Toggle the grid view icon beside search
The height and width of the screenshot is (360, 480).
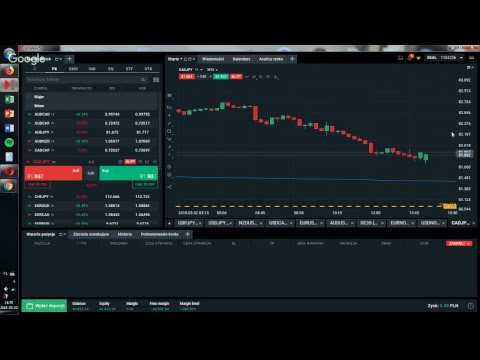156,80
